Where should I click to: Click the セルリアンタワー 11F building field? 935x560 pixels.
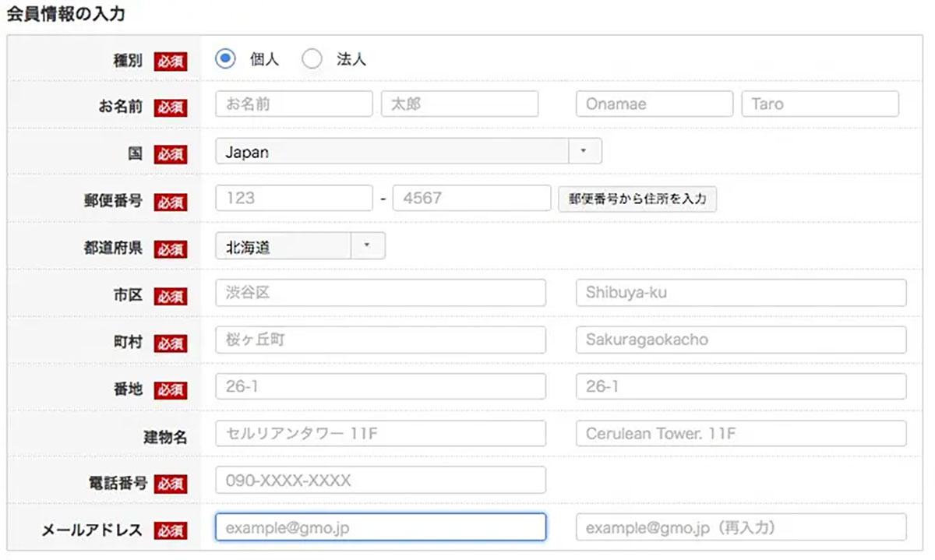click(381, 434)
